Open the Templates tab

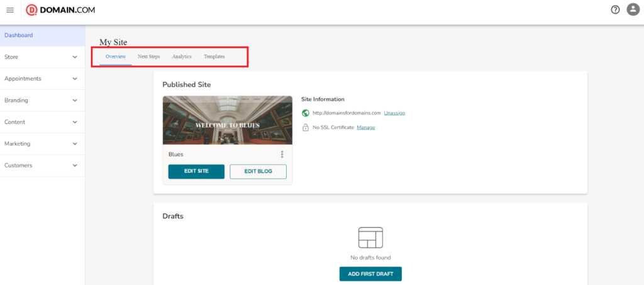click(x=214, y=57)
